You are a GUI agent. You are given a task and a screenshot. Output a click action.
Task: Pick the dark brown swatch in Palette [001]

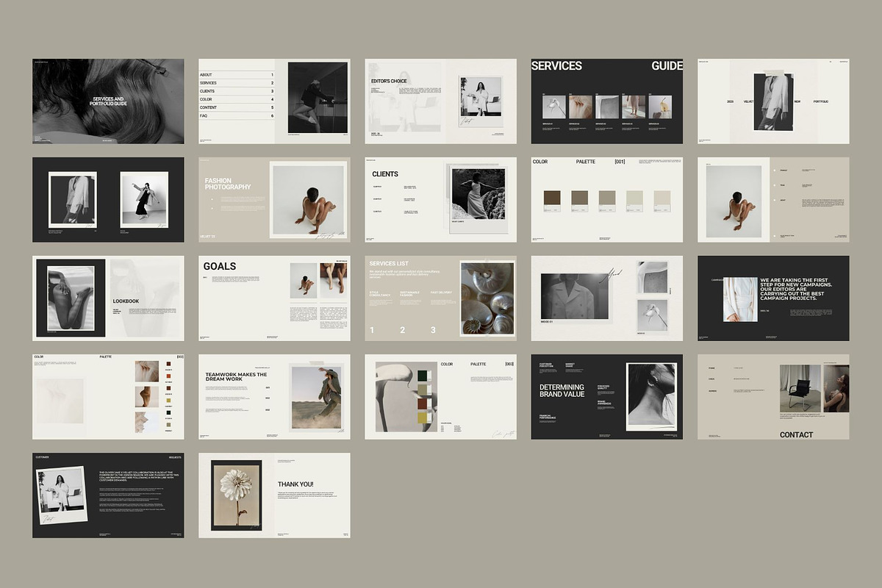pos(551,197)
